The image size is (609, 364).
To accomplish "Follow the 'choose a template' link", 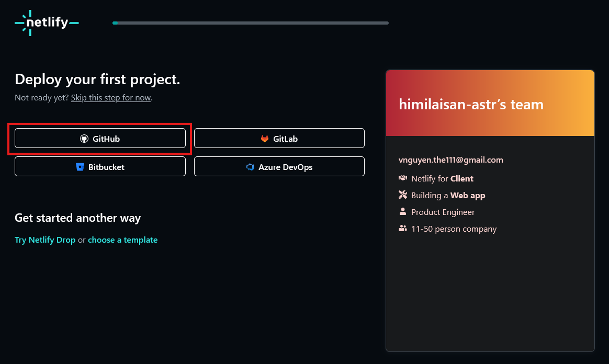I will pos(123,240).
